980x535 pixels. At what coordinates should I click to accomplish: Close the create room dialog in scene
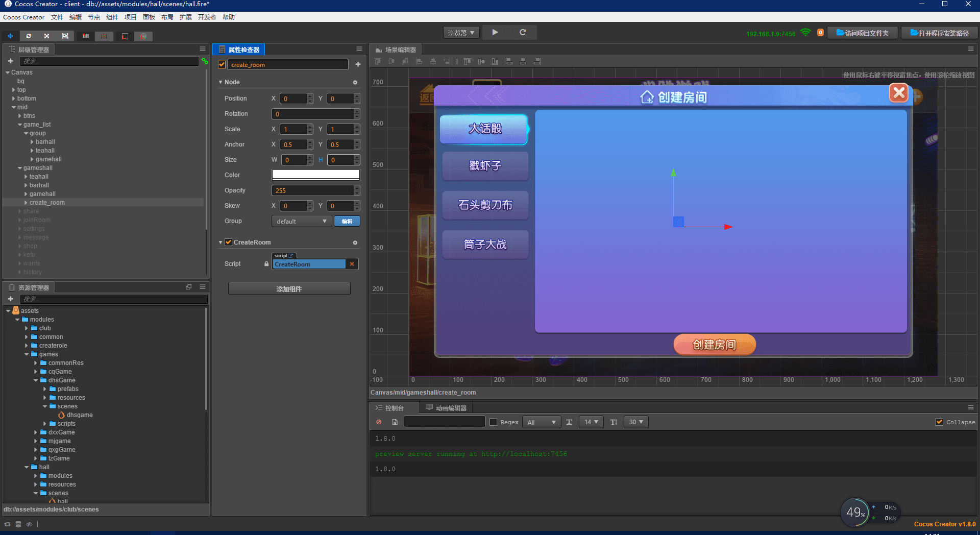coord(899,93)
